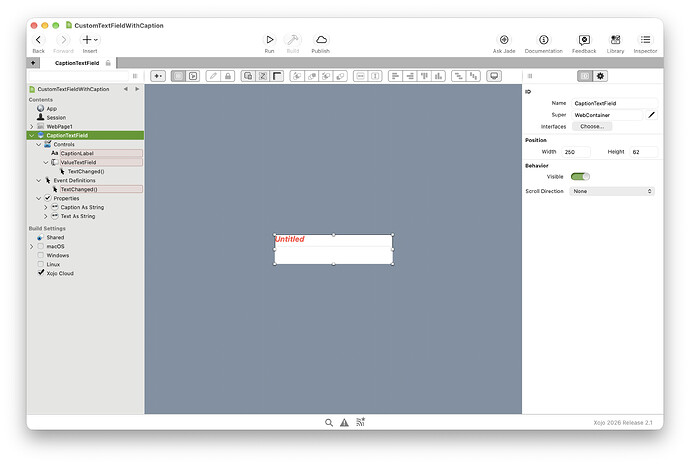Click the Build hammer icon
Screen dimensions: 690x464
click(x=293, y=40)
